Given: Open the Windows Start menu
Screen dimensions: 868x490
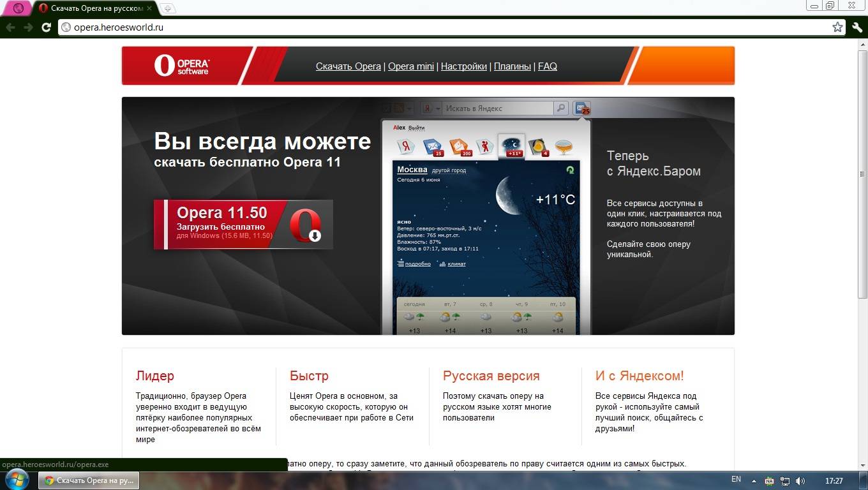Looking at the screenshot, I should (17, 480).
